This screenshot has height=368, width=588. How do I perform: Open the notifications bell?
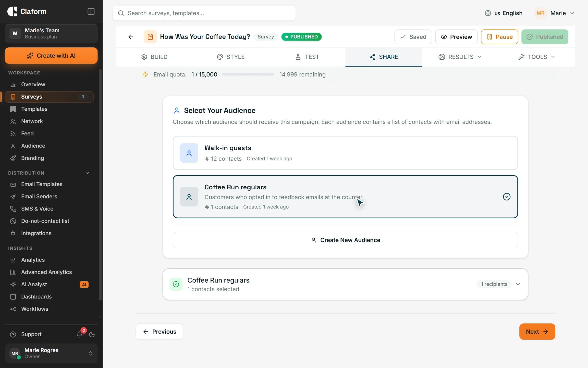tap(80, 334)
